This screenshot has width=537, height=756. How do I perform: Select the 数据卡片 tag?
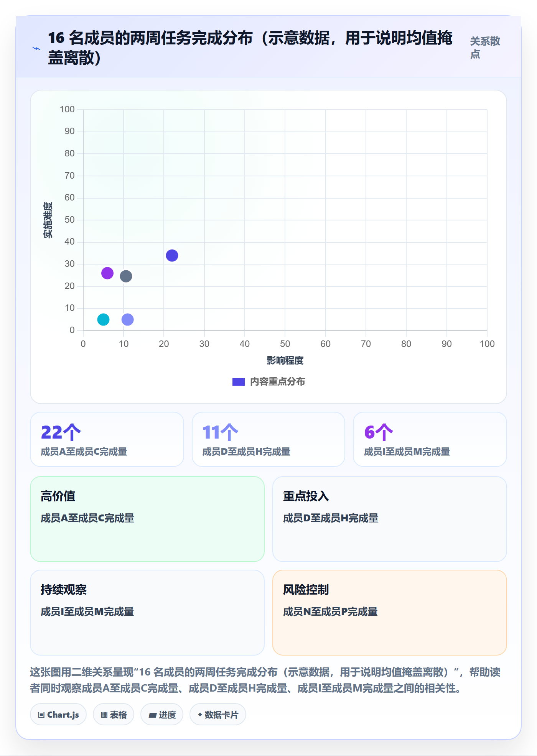(x=218, y=715)
